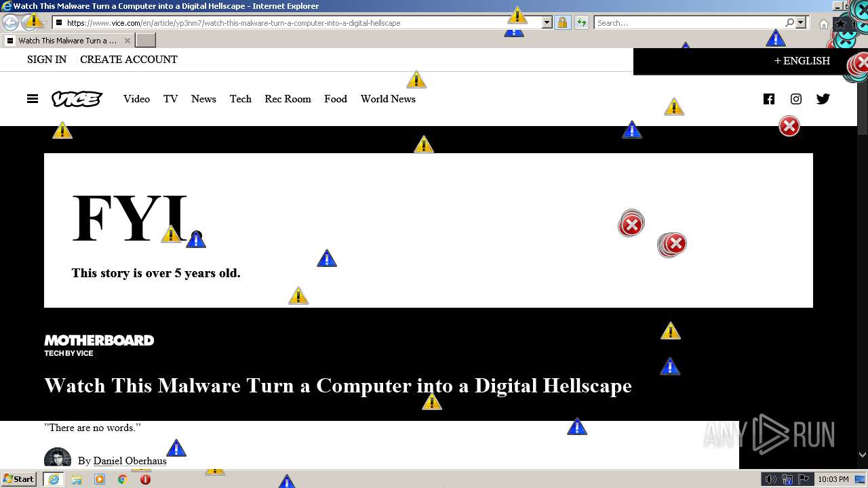This screenshot has height=488, width=868.
Task: Go to the browser home page icon
Action: click(823, 24)
